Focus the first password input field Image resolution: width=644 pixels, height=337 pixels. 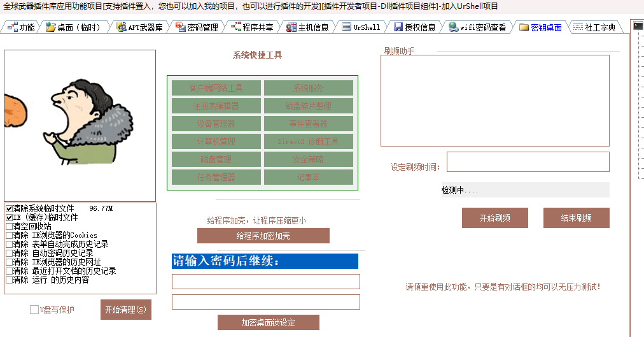(266, 282)
